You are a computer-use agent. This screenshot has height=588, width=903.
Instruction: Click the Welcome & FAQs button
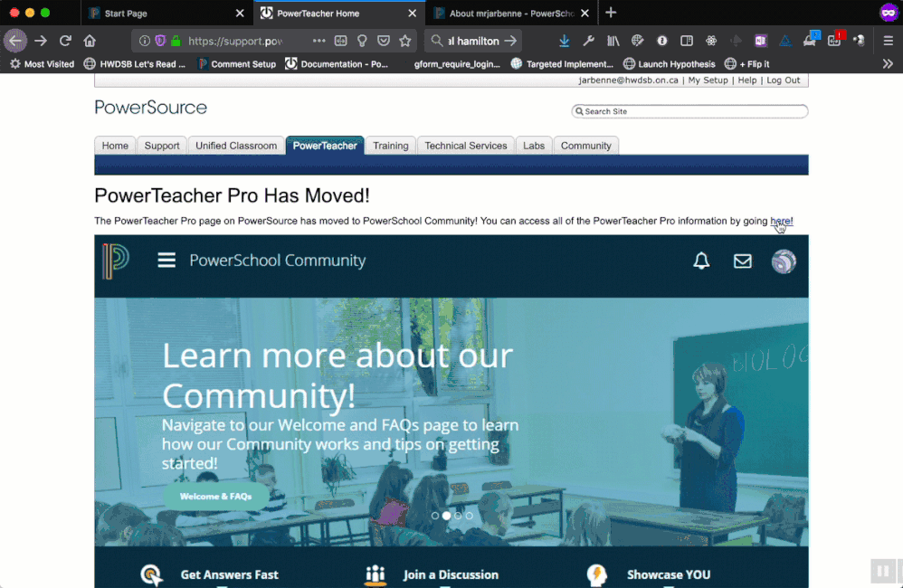[x=216, y=497]
